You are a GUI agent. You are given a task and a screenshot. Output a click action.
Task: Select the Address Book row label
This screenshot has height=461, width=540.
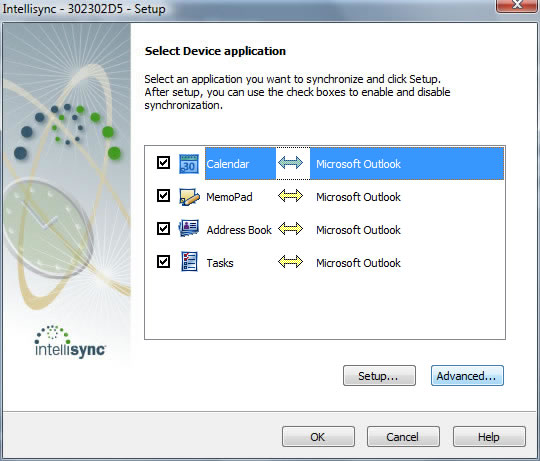tap(239, 230)
